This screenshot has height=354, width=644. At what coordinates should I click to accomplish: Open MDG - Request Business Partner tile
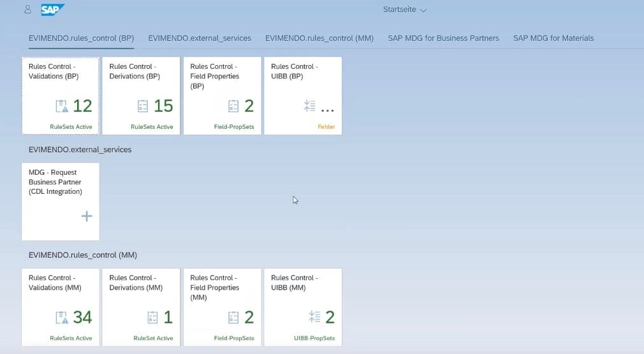[61, 202]
